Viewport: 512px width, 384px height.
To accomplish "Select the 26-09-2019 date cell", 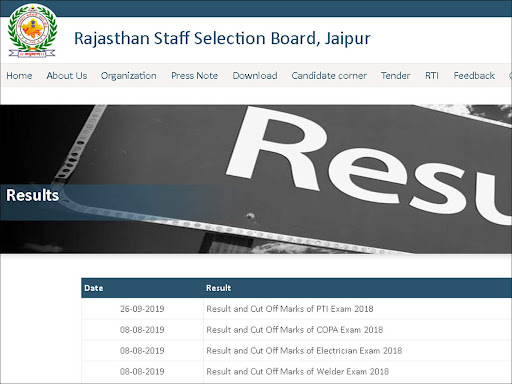I will point(142,309).
